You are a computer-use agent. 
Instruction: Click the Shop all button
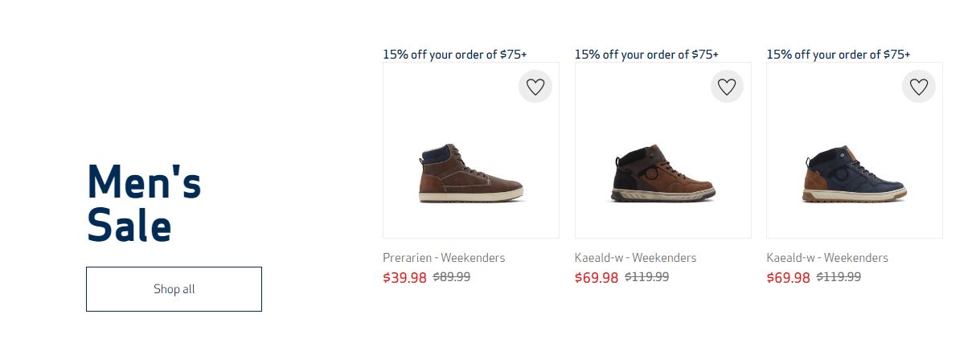174,289
